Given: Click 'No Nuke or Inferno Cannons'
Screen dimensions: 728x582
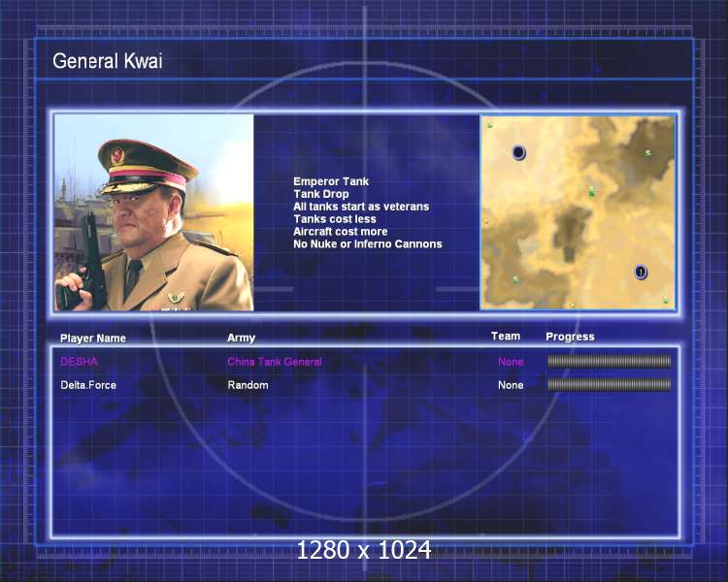Looking at the screenshot, I should pyautogui.click(x=368, y=244).
